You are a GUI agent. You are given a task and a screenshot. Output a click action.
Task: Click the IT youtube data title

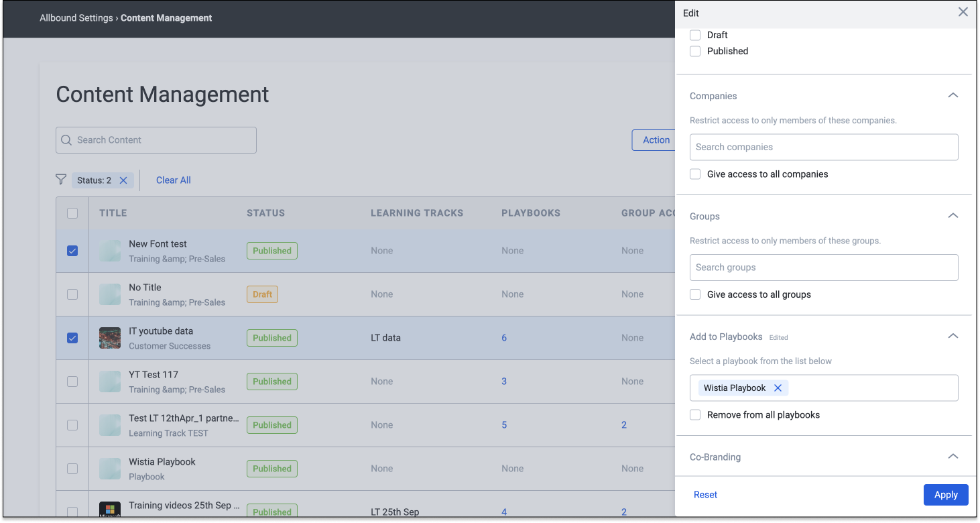(x=161, y=331)
